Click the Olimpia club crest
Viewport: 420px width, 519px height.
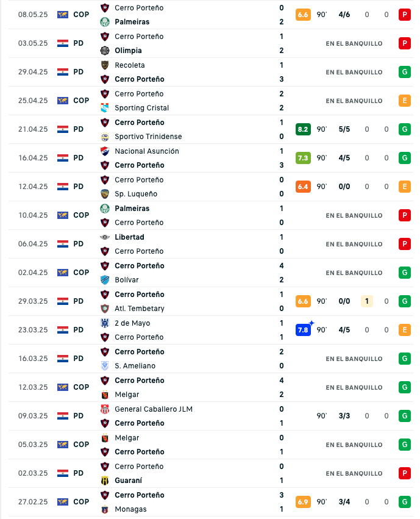pos(105,51)
